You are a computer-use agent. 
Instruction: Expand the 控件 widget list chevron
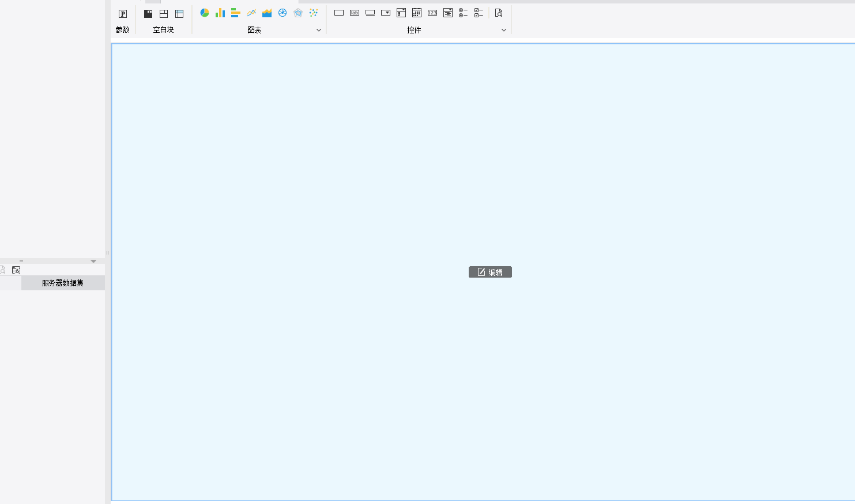504,30
